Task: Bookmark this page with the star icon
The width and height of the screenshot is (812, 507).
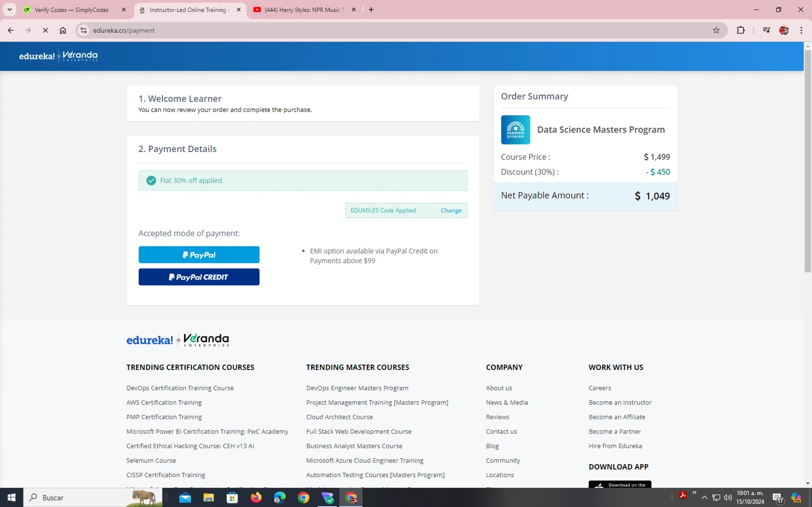Action: click(x=716, y=30)
